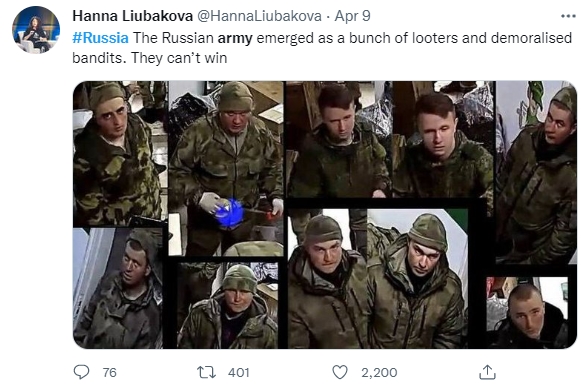The image size is (581, 390).
Task: Select the bold word army in tweet
Action: point(235,38)
